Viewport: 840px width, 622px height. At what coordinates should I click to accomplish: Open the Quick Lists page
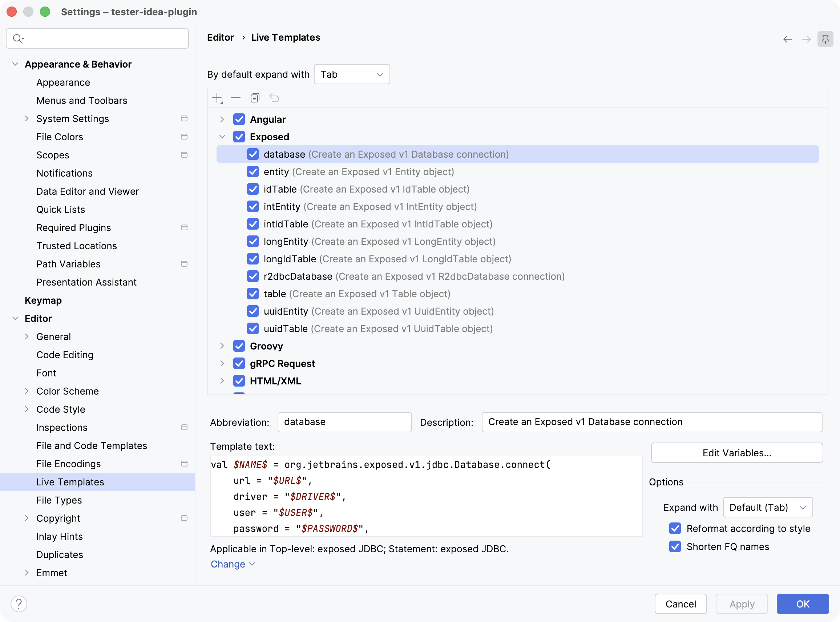tap(61, 209)
